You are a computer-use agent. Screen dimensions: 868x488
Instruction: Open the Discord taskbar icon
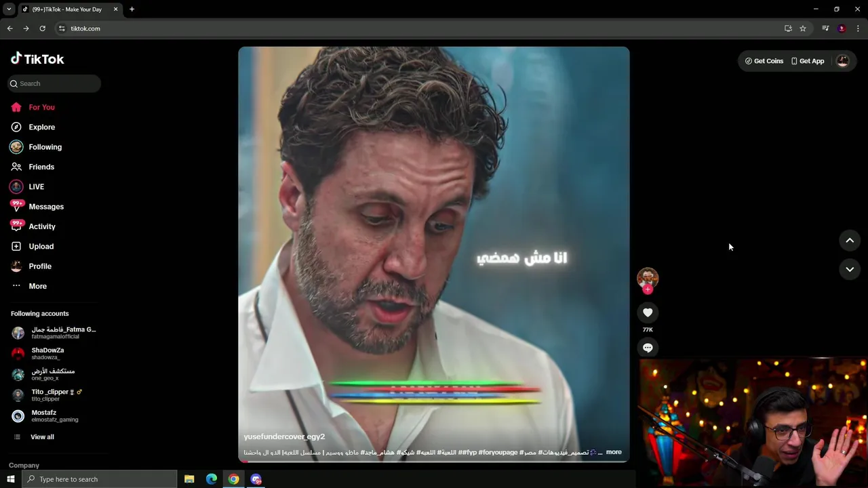point(256,479)
